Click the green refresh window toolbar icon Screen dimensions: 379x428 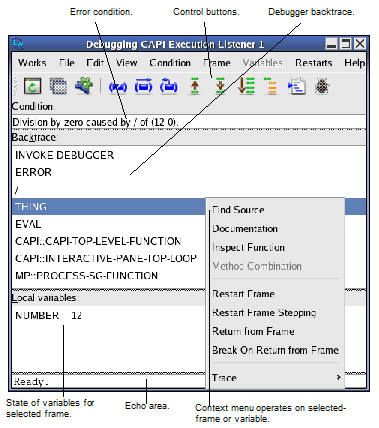[x=32, y=86]
